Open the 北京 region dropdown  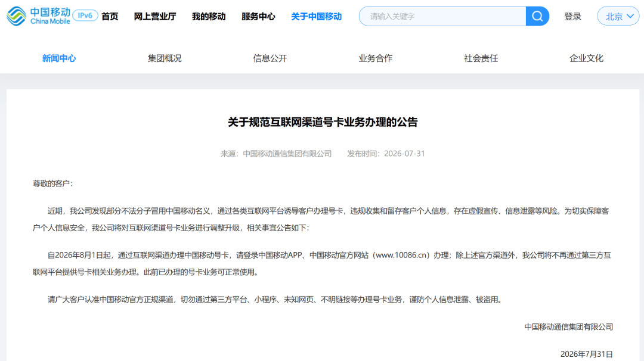618,17
